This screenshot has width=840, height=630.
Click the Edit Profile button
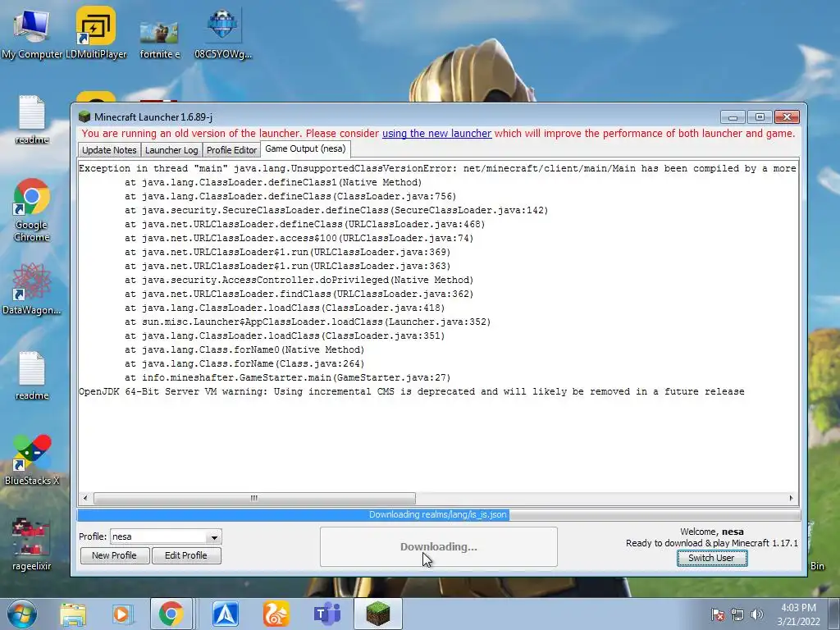(x=186, y=555)
